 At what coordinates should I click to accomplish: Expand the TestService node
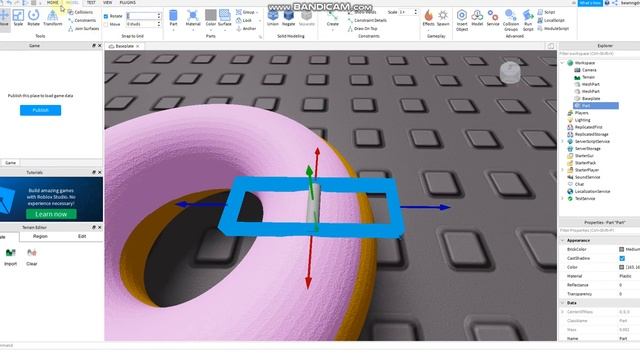point(562,199)
